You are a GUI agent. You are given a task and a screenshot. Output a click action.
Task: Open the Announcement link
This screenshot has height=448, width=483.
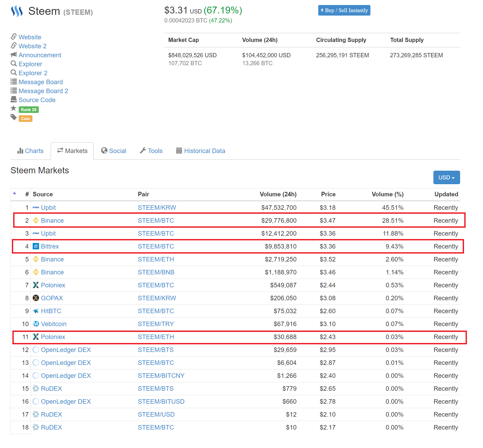coord(40,55)
